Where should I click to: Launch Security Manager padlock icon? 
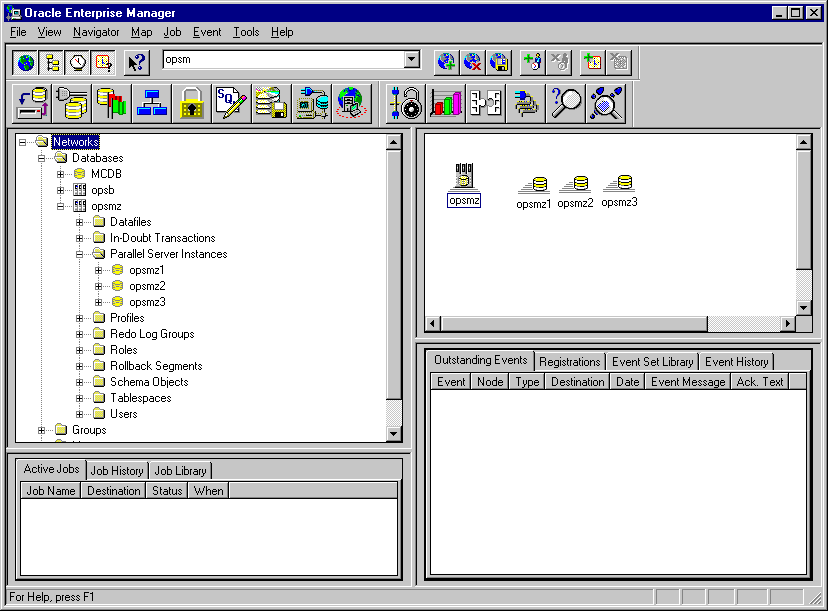pyautogui.click(x=192, y=103)
